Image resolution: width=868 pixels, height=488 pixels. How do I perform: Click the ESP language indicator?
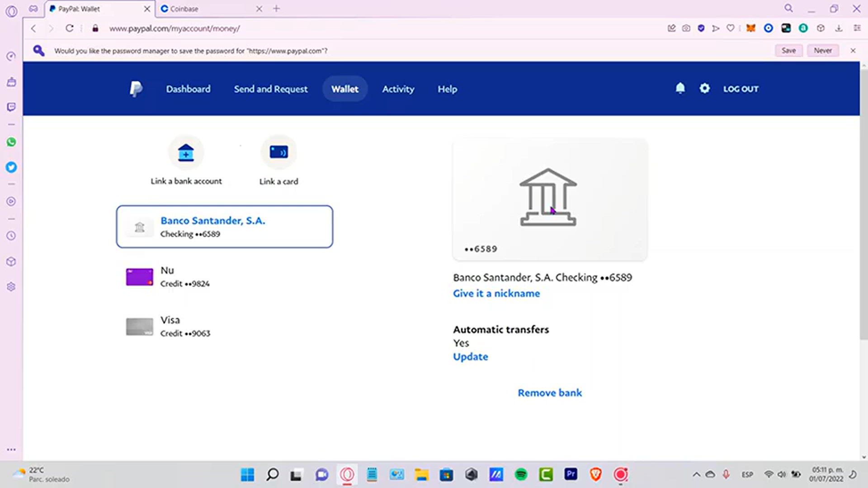747,474
